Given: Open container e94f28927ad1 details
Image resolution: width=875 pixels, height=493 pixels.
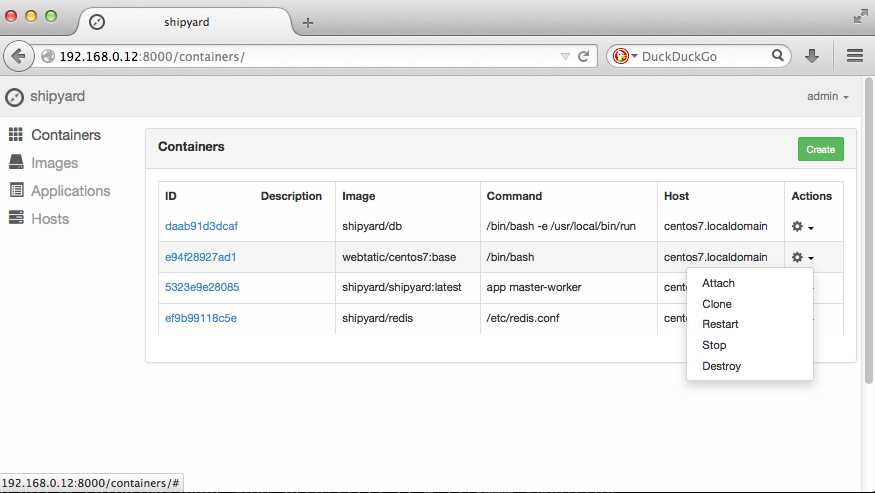Looking at the screenshot, I should (201, 257).
